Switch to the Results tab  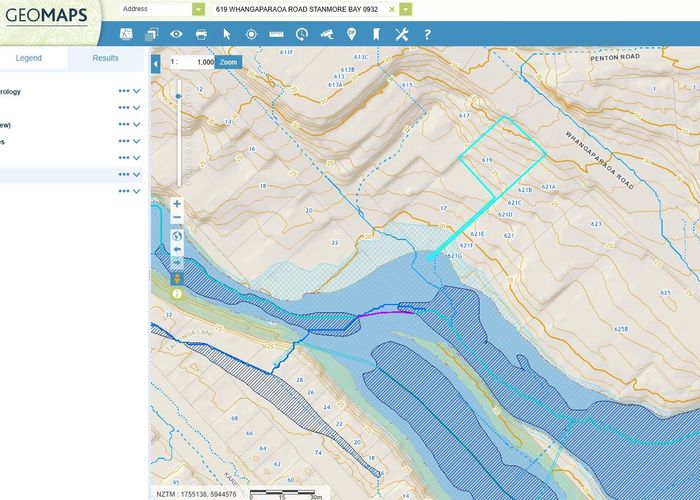tap(105, 58)
